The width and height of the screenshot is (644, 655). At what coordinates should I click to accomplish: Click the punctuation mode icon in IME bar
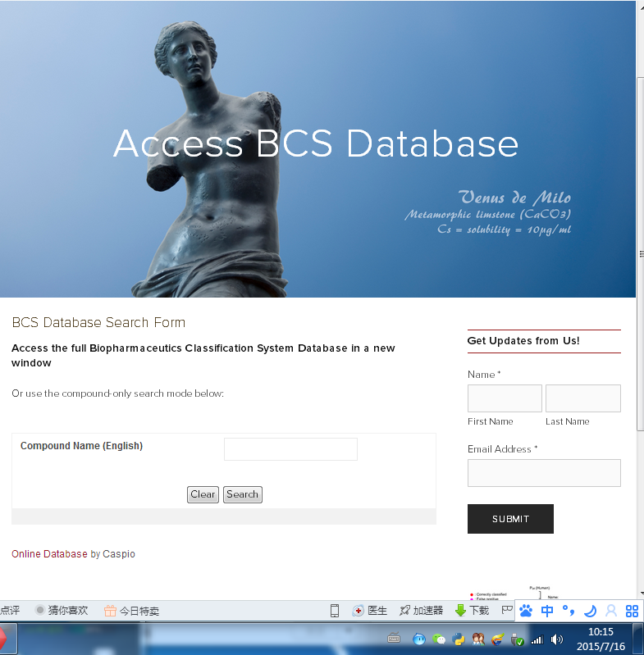pyautogui.click(x=569, y=611)
